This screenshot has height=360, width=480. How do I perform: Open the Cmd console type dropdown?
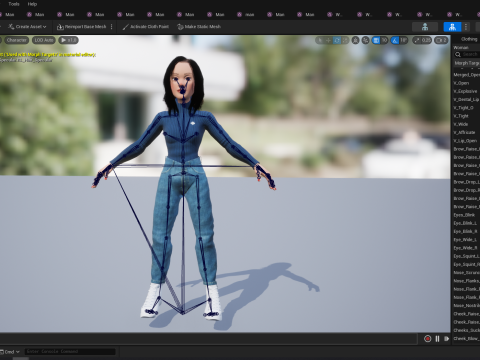(x=10, y=352)
